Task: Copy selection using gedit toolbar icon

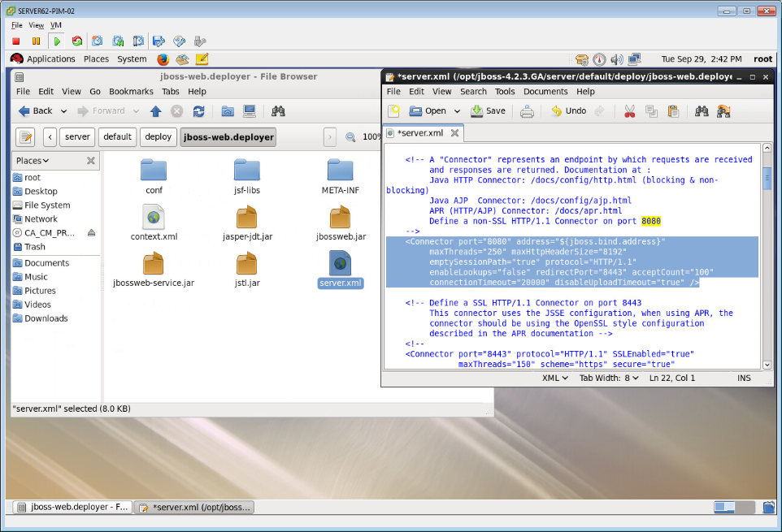Action: click(x=651, y=111)
